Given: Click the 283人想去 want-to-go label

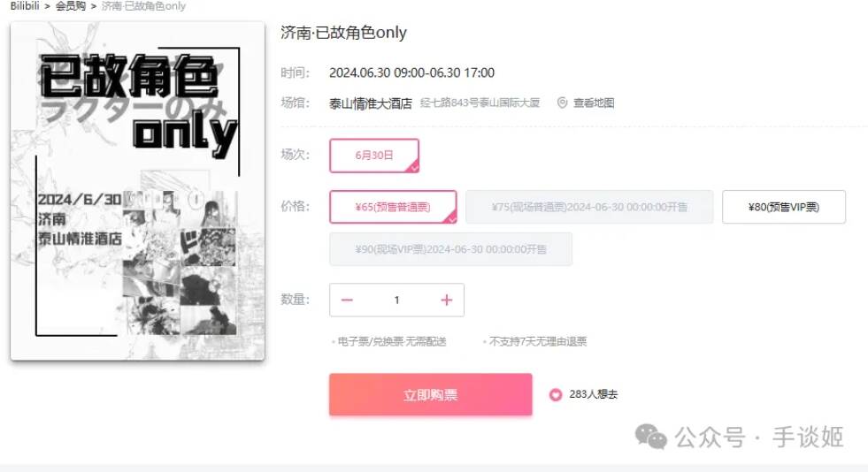Looking at the screenshot, I should (x=594, y=394).
